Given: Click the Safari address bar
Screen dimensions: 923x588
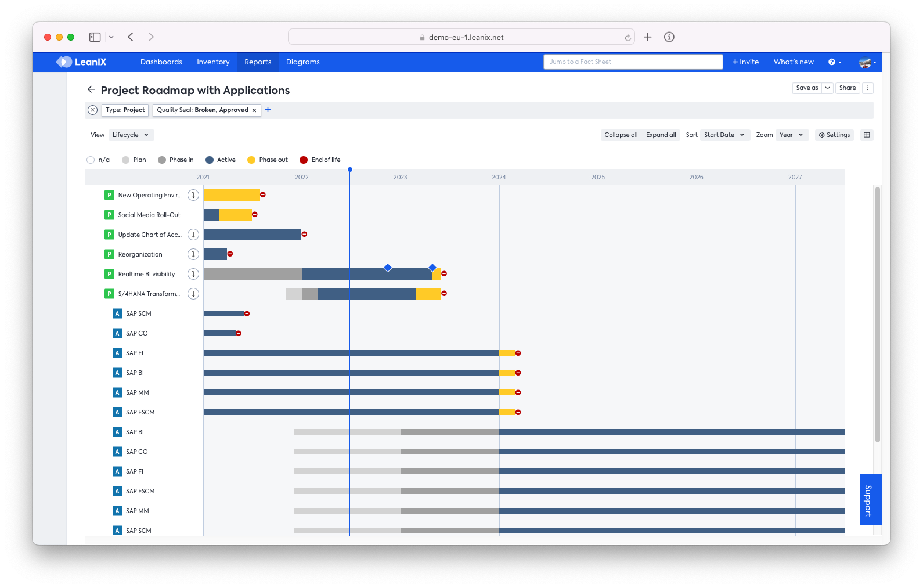Looking at the screenshot, I should [x=461, y=37].
